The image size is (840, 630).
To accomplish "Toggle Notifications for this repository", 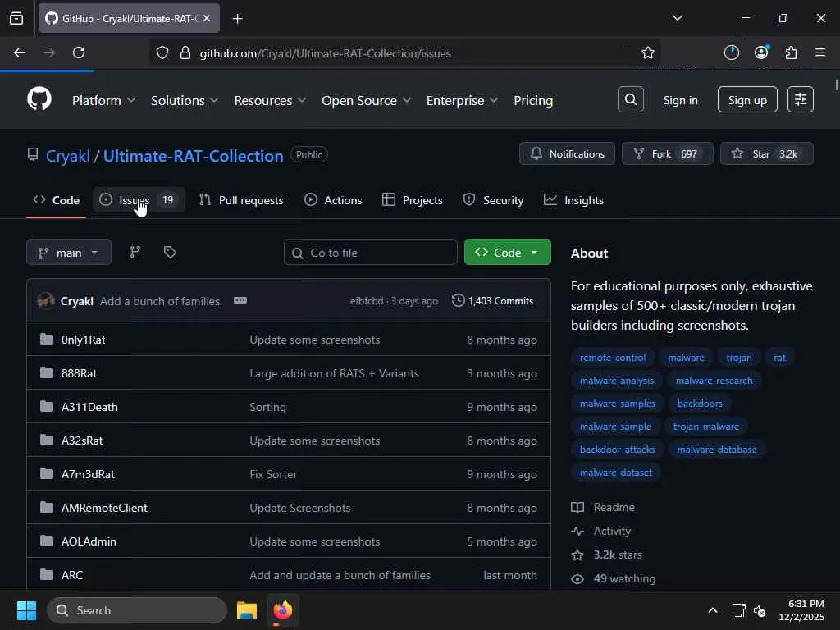I will click(567, 154).
